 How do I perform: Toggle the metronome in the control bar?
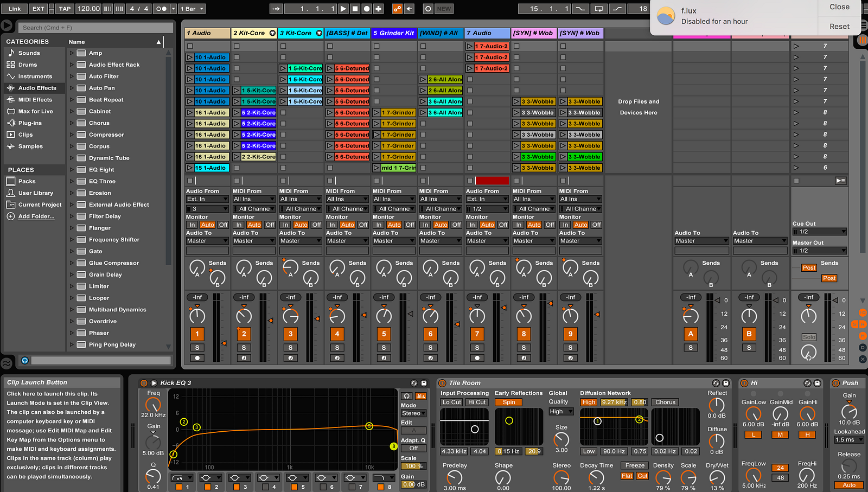click(161, 9)
